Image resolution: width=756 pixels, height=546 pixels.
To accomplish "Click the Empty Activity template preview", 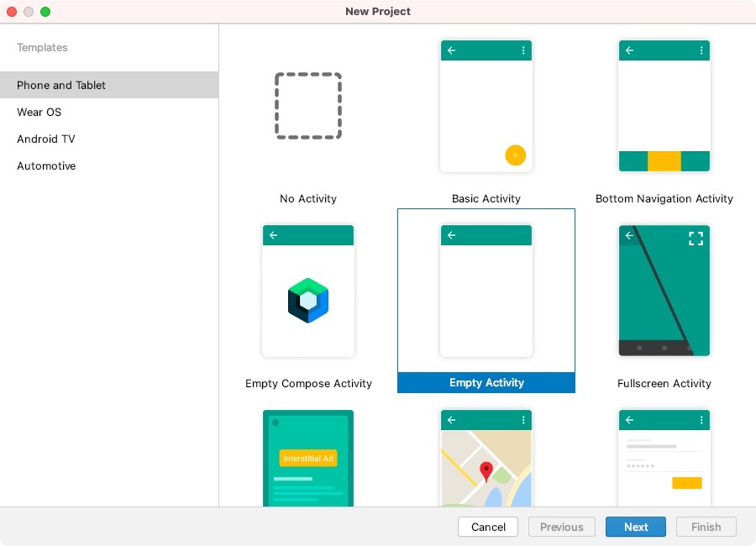I will (x=486, y=291).
